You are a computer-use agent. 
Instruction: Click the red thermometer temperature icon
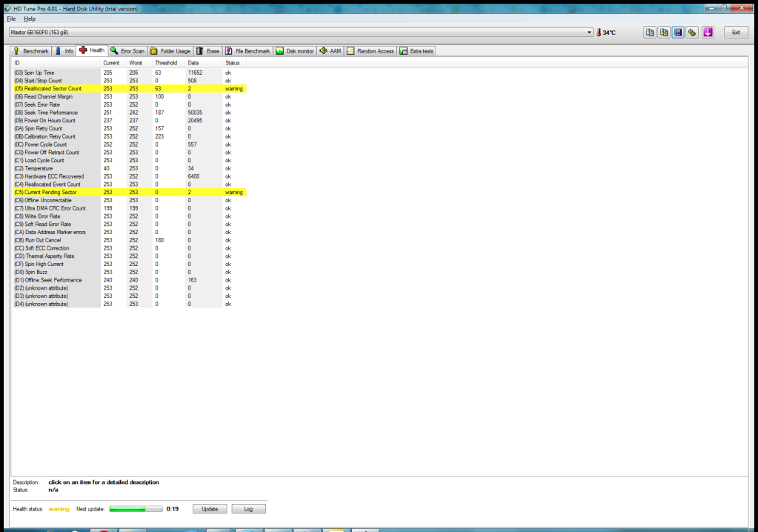tap(599, 33)
